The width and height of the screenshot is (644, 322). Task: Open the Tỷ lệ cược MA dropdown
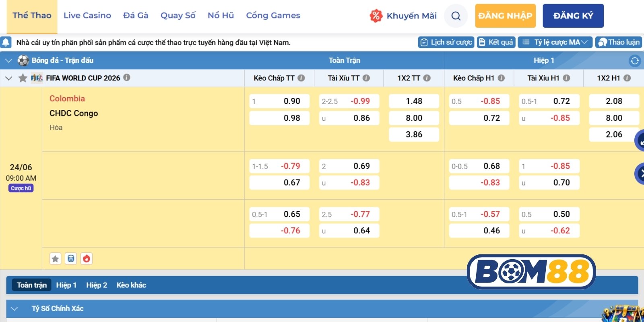555,42
